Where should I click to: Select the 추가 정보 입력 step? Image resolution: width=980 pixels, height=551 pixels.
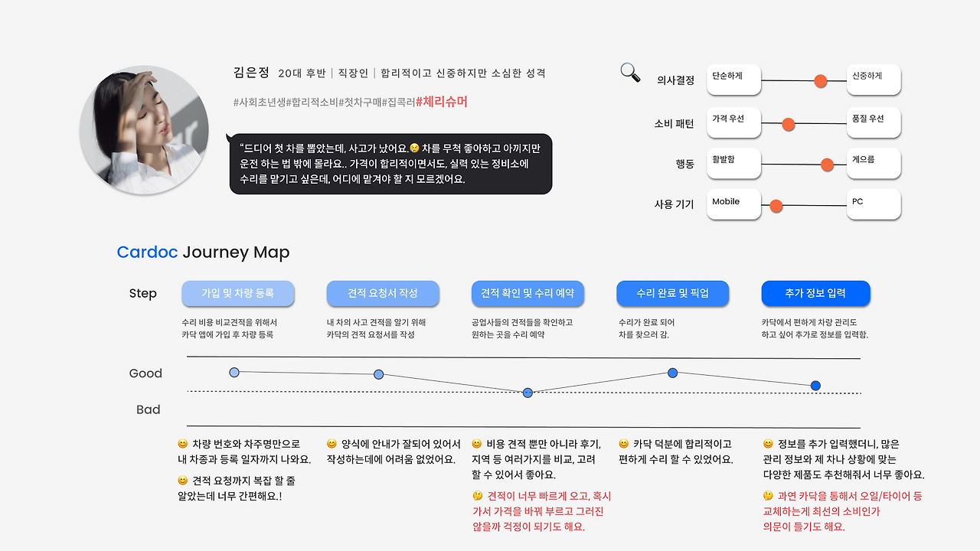click(x=815, y=293)
